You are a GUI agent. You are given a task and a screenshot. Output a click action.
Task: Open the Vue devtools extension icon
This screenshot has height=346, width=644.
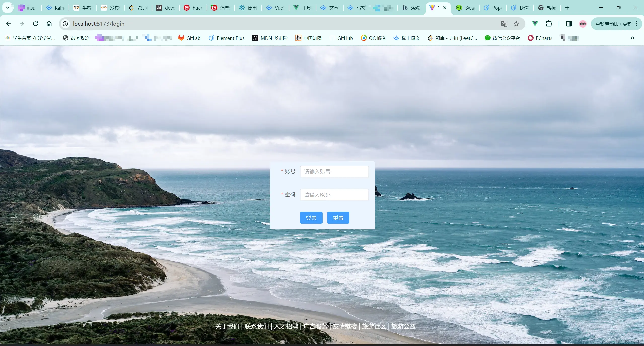pos(535,24)
